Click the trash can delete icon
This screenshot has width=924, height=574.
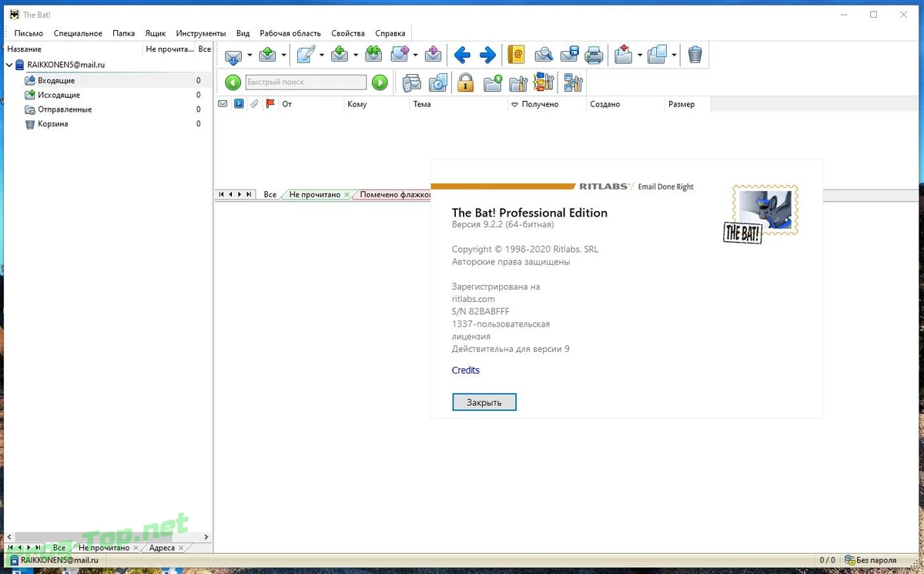click(x=695, y=55)
